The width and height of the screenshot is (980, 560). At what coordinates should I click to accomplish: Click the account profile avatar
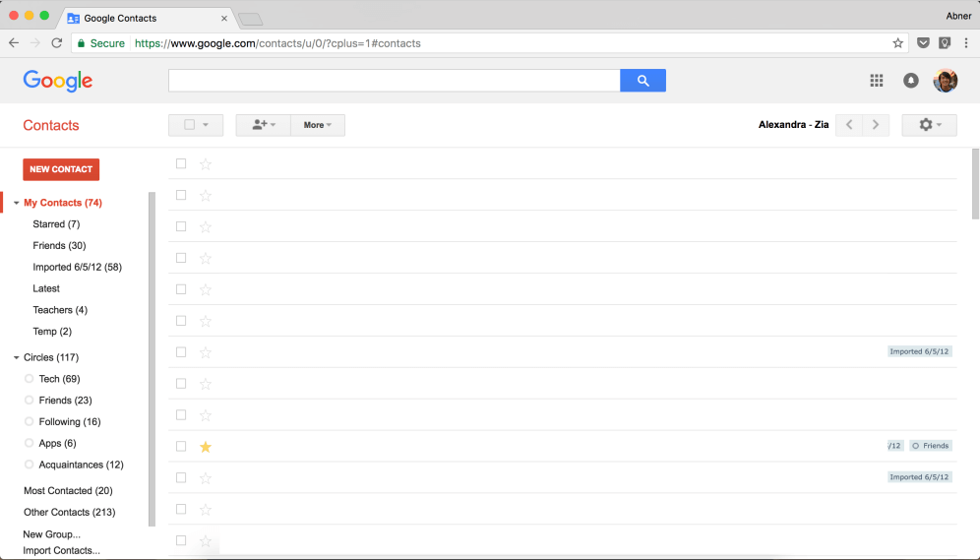(946, 81)
